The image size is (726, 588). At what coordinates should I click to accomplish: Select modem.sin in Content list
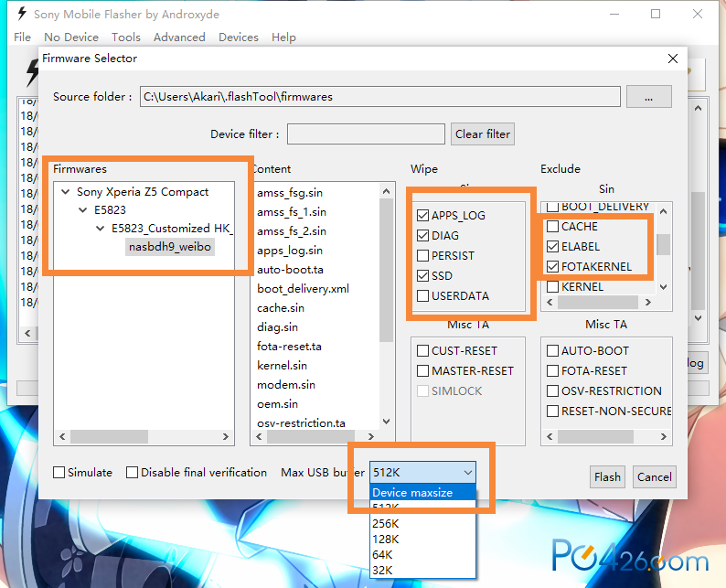[x=286, y=385]
